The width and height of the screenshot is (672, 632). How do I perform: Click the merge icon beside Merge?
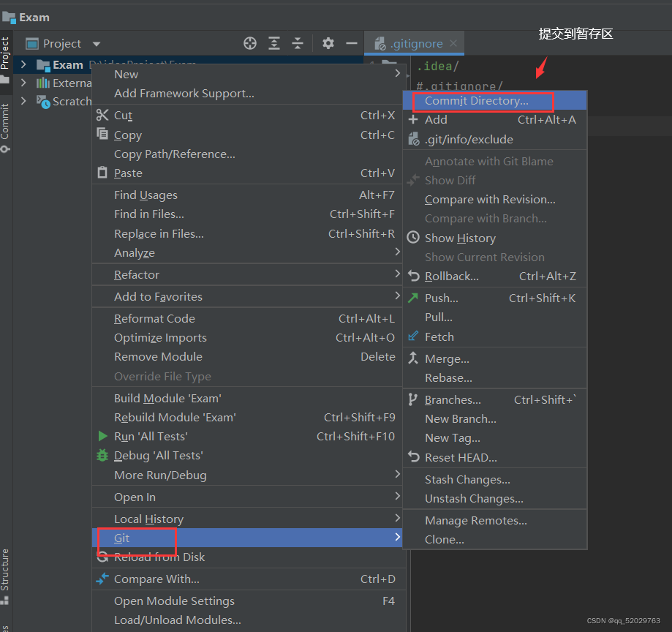[x=413, y=358]
